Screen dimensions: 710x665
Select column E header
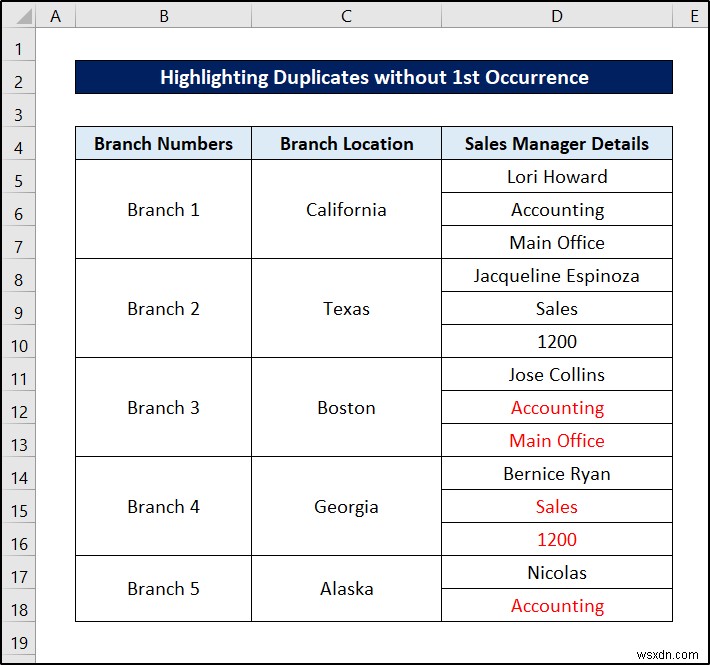point(691,16)
